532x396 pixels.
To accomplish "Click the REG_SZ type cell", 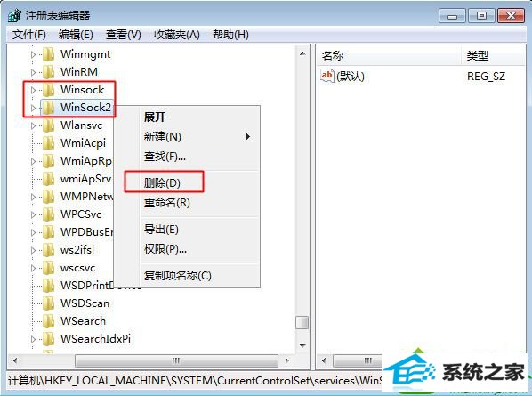I will pos(486,77).
